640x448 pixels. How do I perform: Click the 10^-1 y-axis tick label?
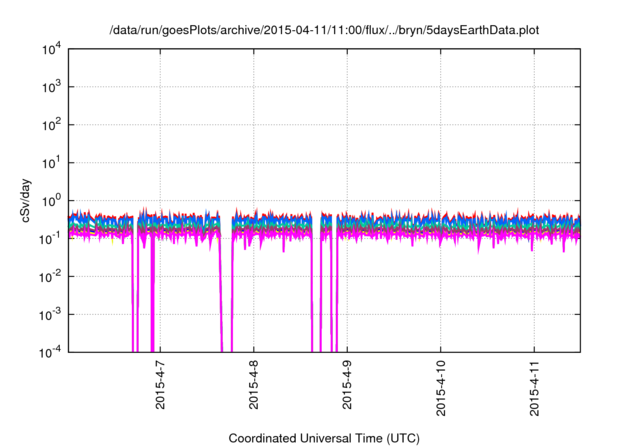[x=51, y=239]
